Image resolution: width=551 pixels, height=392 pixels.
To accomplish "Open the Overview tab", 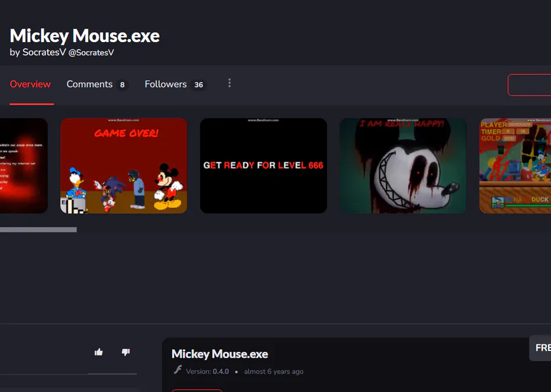I will (30, 84).
